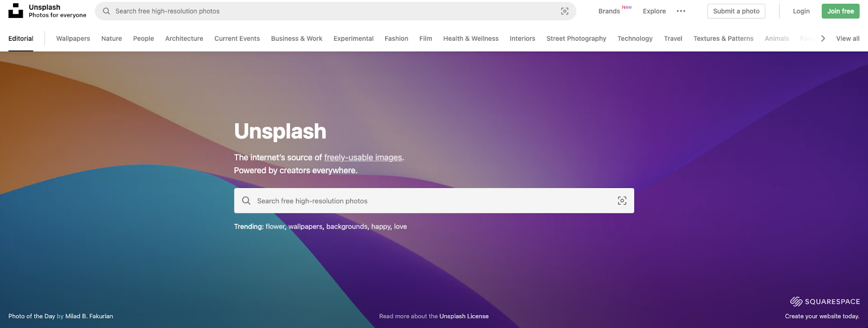Open the Business & Work category
Screen dimensions: 868x328
coord(297,39)
